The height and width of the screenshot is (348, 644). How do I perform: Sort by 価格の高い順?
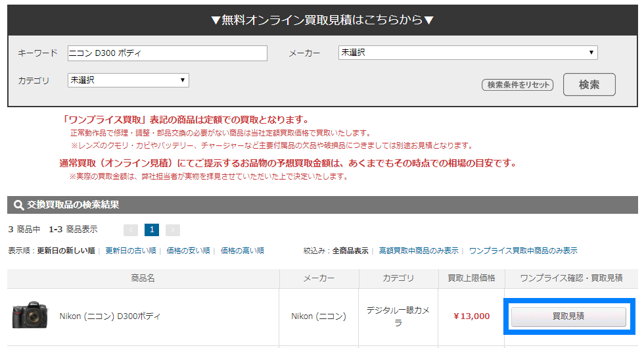point(242,251)
